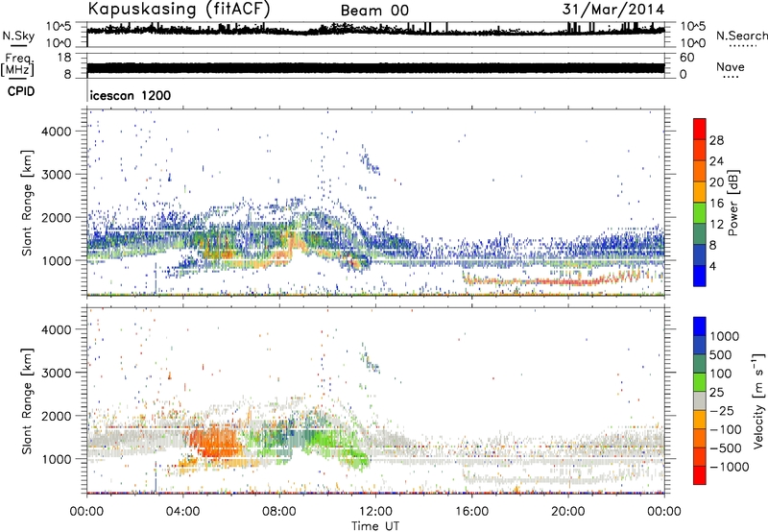Pick the yellow-orange 16–20 dB power colorbar segment
Image resolution: width=768 pixels, height=532 pixels.
pos(700,192)
